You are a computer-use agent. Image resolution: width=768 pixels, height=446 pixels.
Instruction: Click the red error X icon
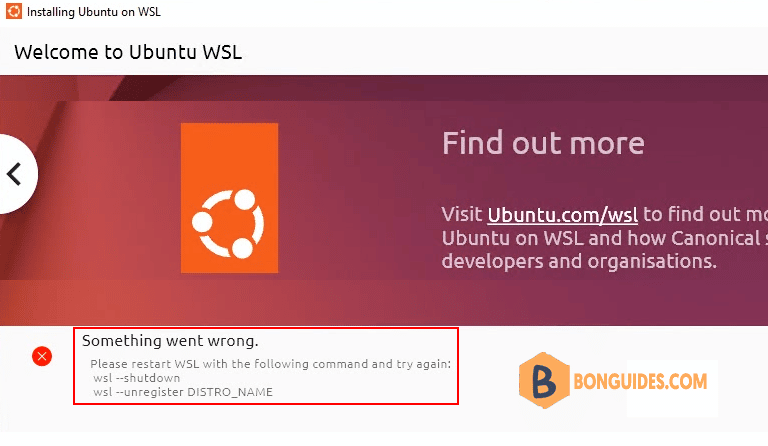click(42, 356)
